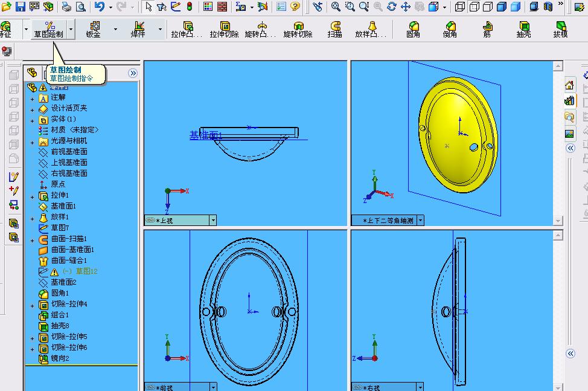Open Print Preview magnifier-page icon

pos(81,7)
